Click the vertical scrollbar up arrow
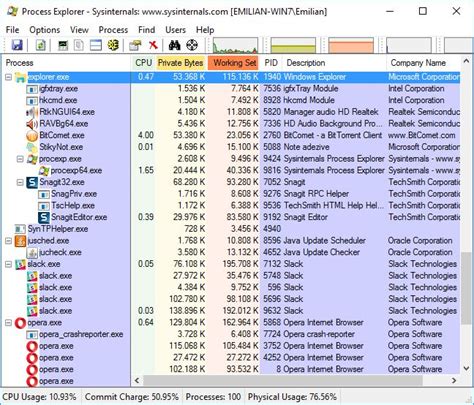 [x=466, y=61]
